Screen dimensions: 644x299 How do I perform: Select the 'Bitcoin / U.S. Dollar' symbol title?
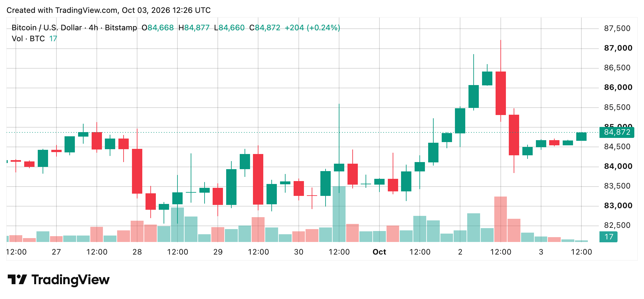click(47, 28)
